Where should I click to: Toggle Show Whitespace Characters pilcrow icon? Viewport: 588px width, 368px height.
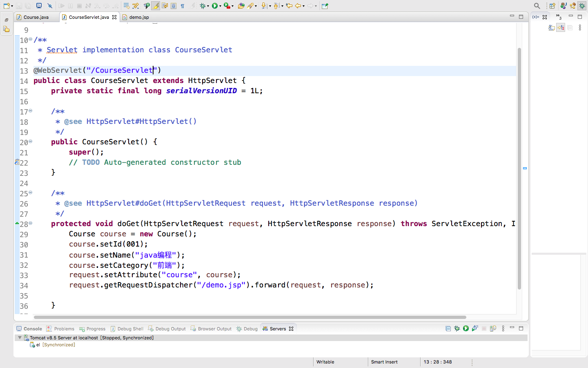183,6
